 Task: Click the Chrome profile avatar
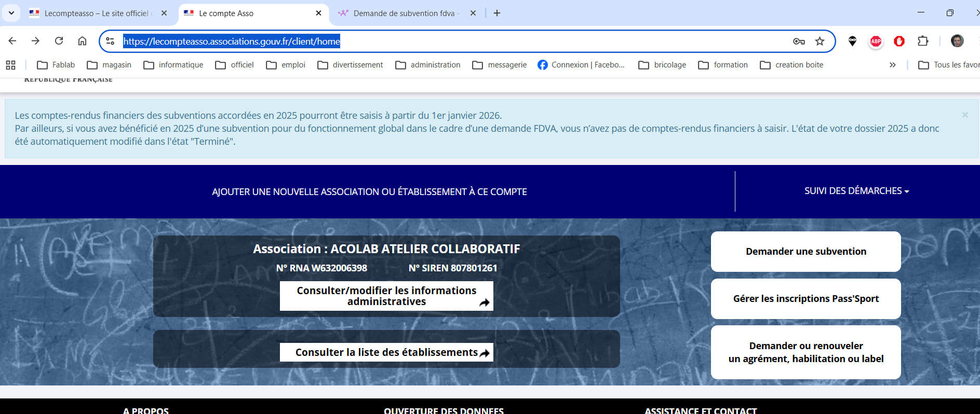click(x=957, y=41)
